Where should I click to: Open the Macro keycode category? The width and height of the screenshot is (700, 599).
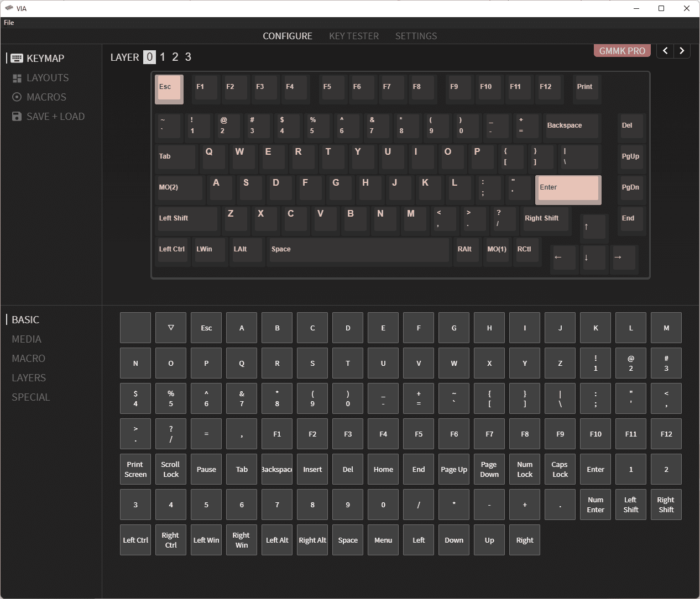pos(29,359)
